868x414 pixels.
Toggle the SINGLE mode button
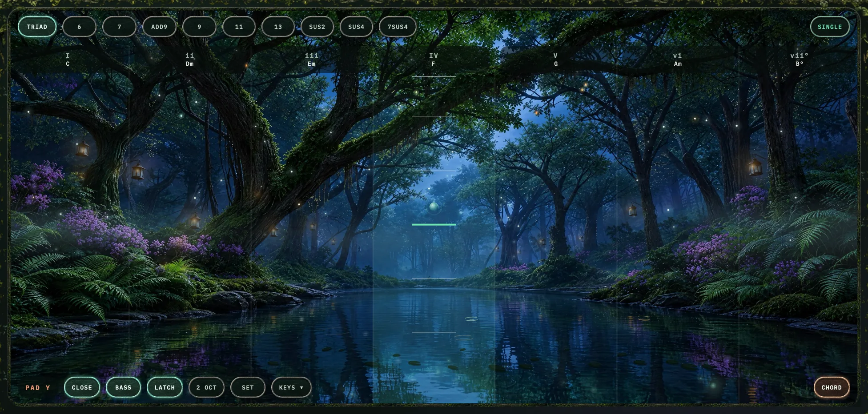pos(830,27)
